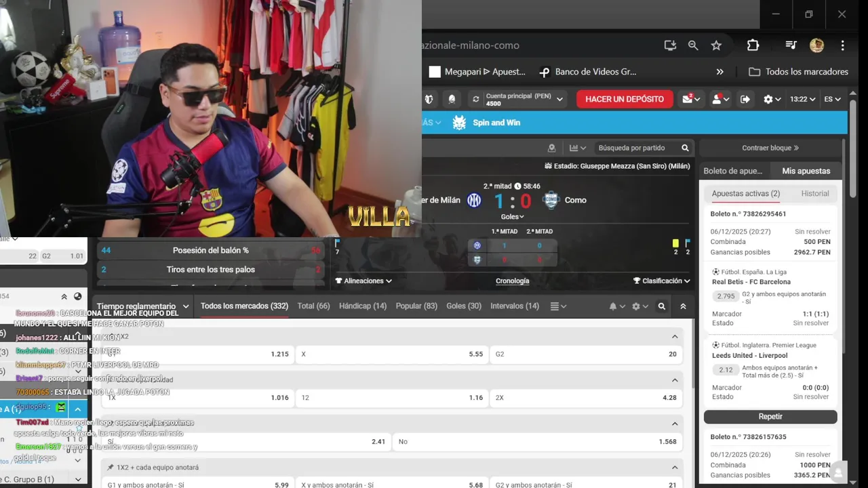Viewport: 868px width, 488px height.
Task: Click the logout arrow icon
Action: tap(745, 99)
